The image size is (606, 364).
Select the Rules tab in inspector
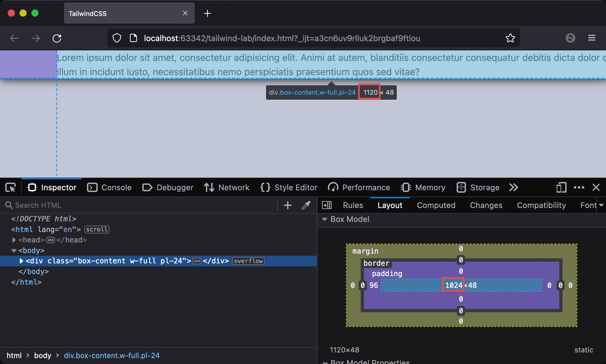[x=352, y=205]
